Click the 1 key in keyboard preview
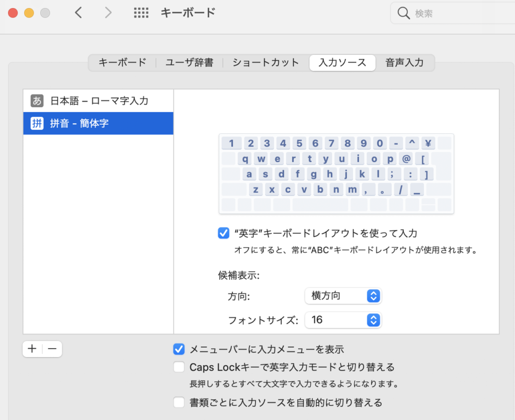 [231, 143]
